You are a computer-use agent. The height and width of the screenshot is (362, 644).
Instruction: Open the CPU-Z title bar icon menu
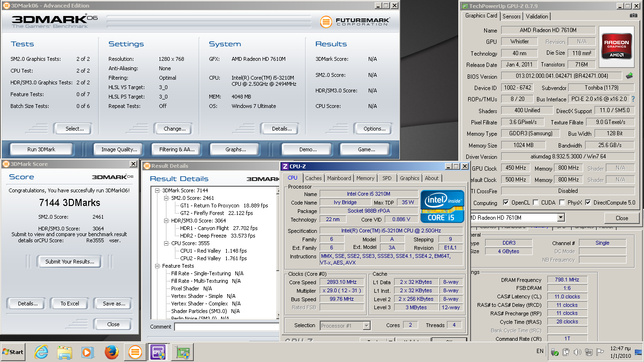(x=284, y=166)
